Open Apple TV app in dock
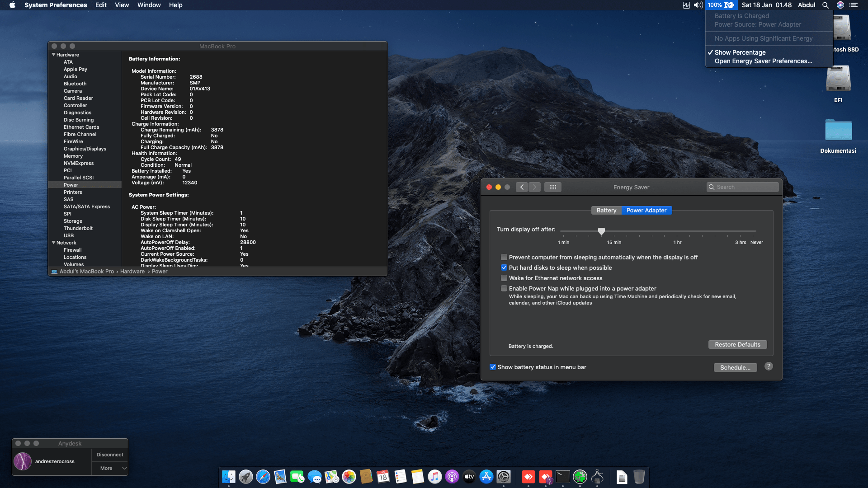The height and width of the screenshot is (488, 868). 469,477
